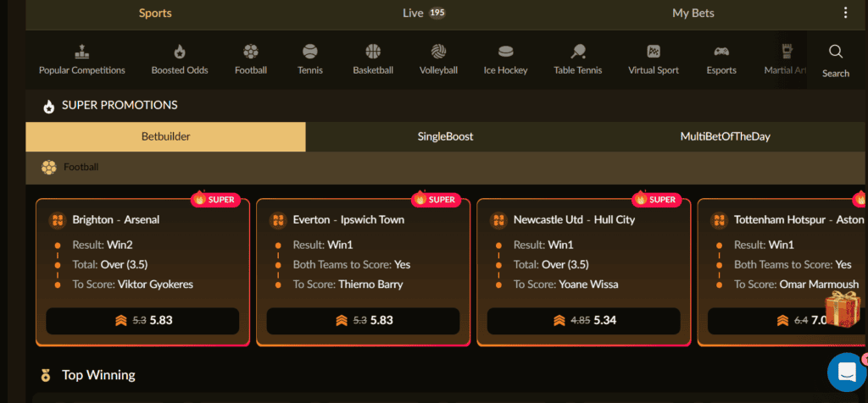Select the Basketball icon
The width and height of the screenshot is (868, 403).
(373, 52)
